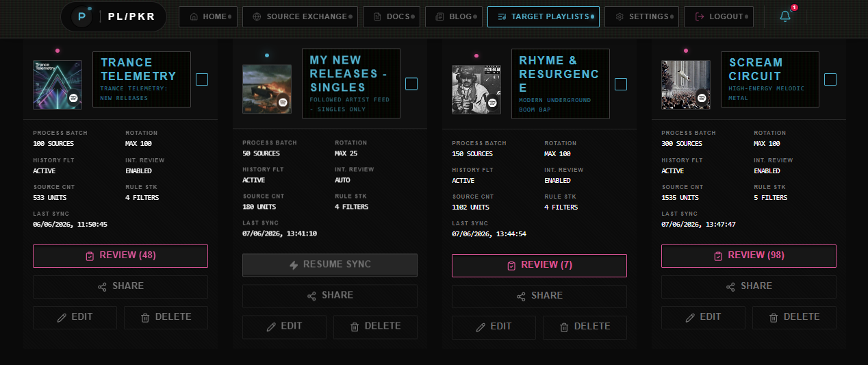Viewport: 868px width, 365px height.
Task: Edit the Scream Circuit playlist
Action: [x=703, y=318]
